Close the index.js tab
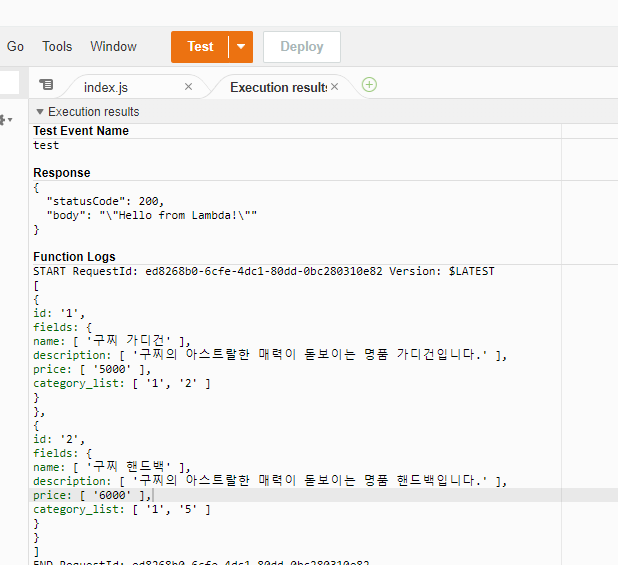 pyautogui.click(x=188, y=87)
